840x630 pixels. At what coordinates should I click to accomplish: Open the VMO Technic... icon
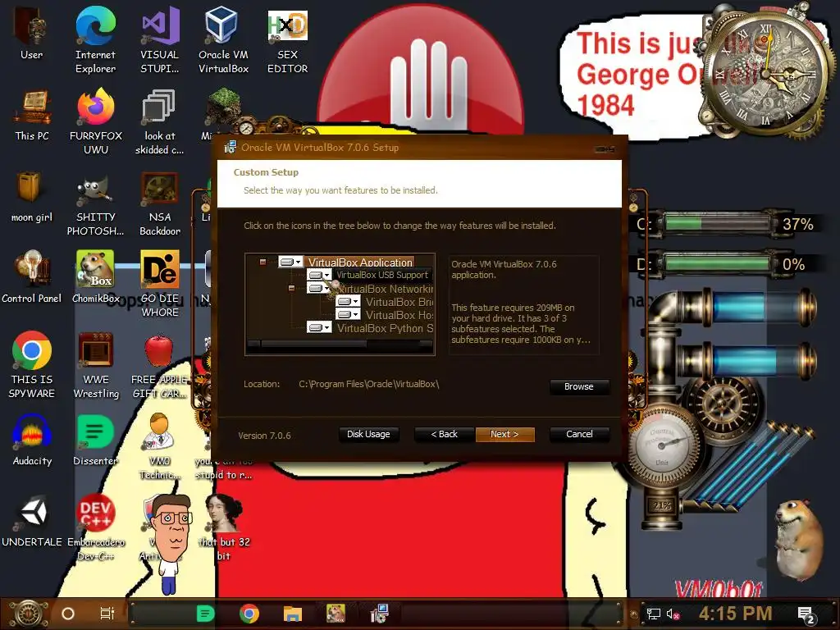pyautogui.click(x=160, y=446)
